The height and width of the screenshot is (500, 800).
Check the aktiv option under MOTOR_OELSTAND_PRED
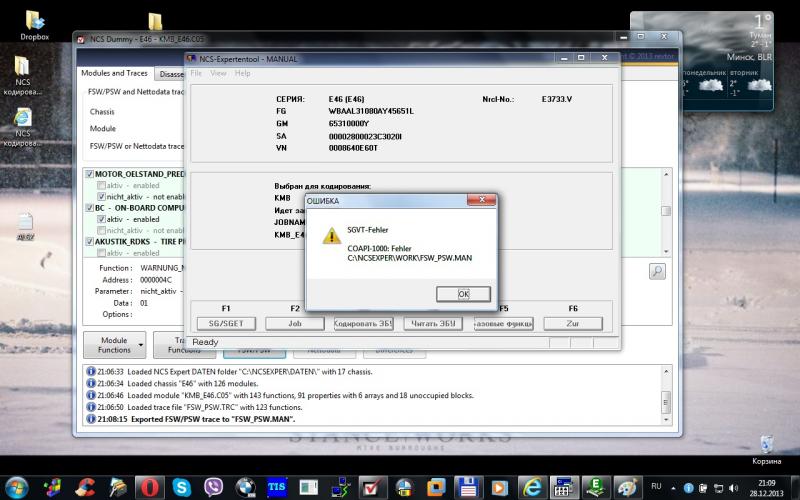click(102, 185)
